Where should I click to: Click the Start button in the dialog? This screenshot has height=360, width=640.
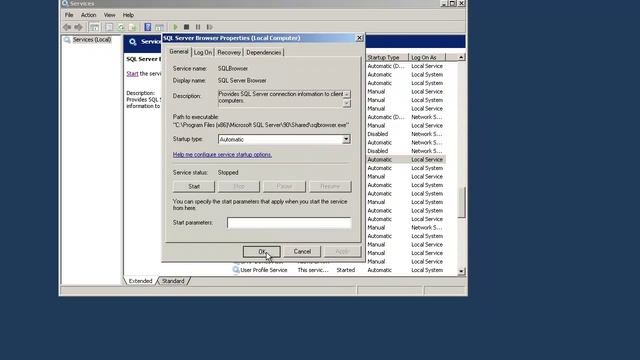coord(194,187)
